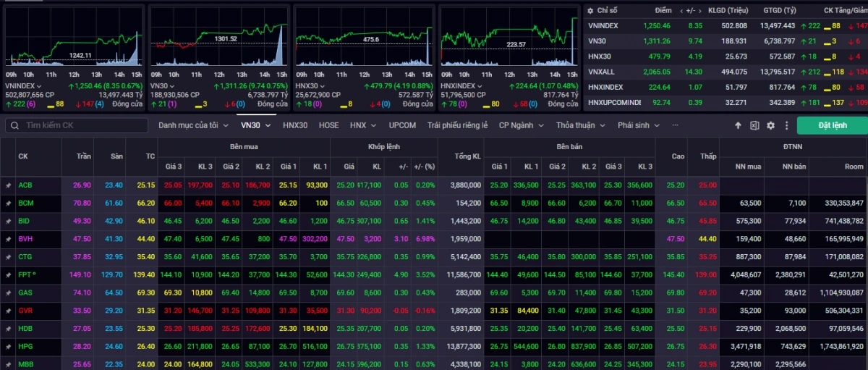
Task: Select HNX30 row in the index table
Action: pos(726,56)
